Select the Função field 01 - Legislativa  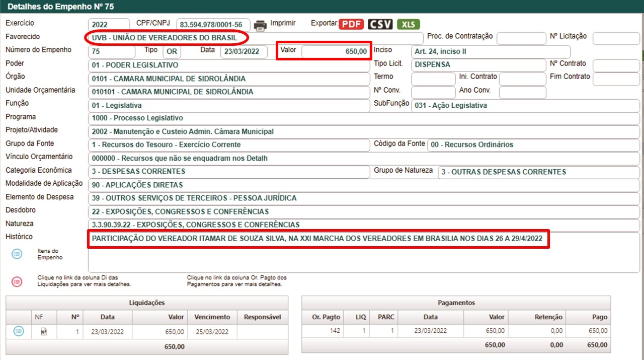point(228,106)
